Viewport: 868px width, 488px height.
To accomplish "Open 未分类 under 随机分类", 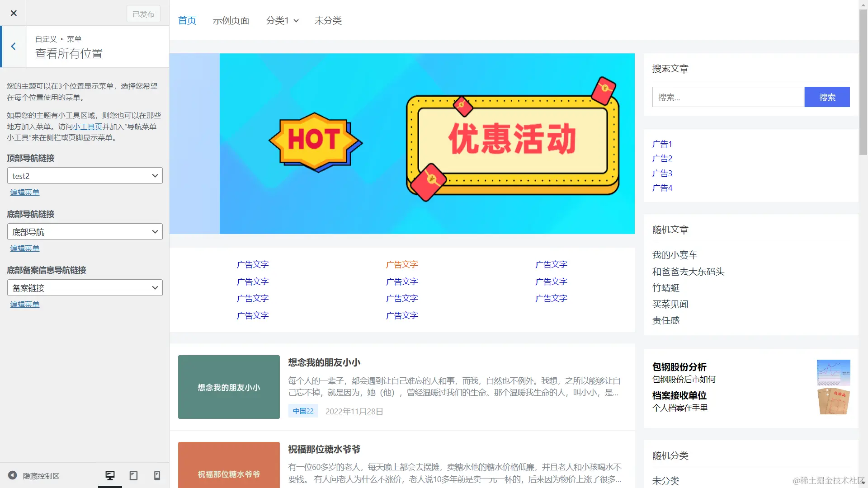I will (x=665, y=481).
